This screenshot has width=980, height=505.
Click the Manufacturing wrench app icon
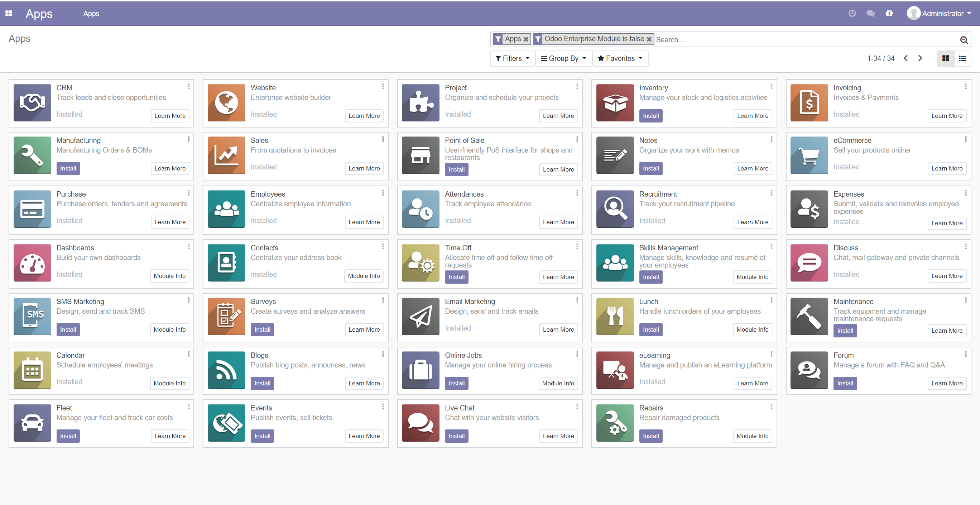point(32,155)
